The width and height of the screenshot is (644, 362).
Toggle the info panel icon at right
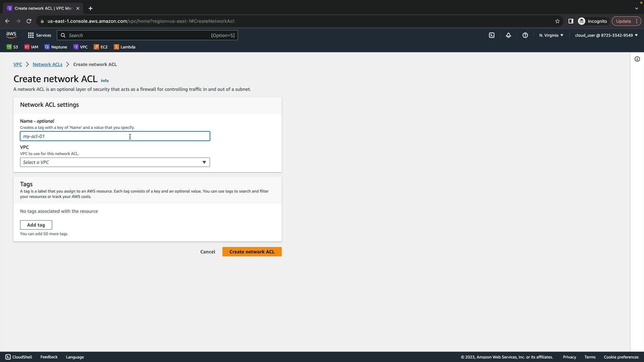(637, 59)
